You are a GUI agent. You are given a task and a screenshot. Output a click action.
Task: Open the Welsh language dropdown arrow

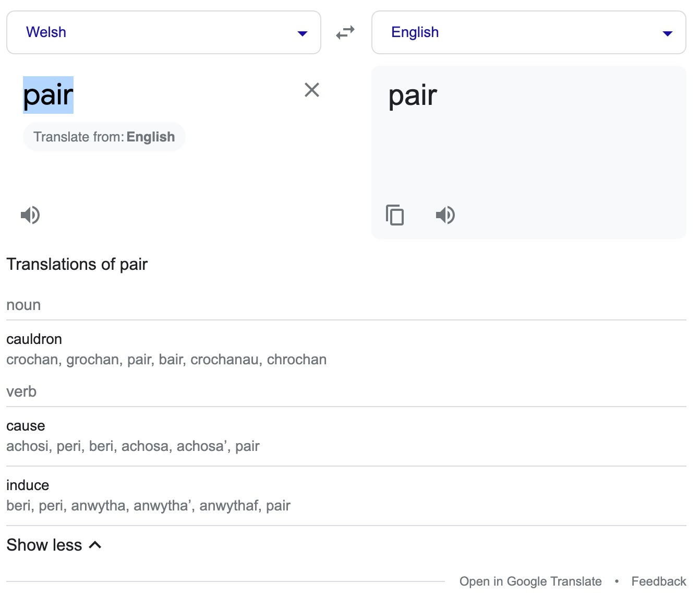click(302, 32)
